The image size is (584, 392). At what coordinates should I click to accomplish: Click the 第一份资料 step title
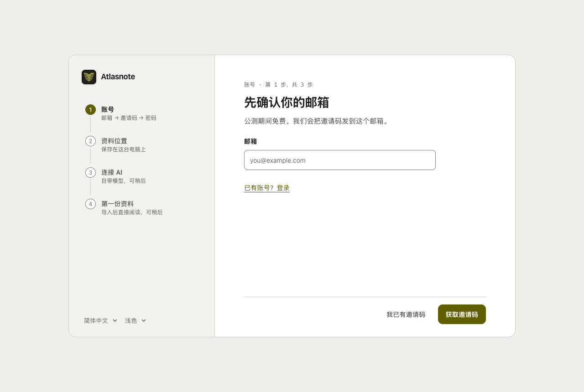pos(117,204)
